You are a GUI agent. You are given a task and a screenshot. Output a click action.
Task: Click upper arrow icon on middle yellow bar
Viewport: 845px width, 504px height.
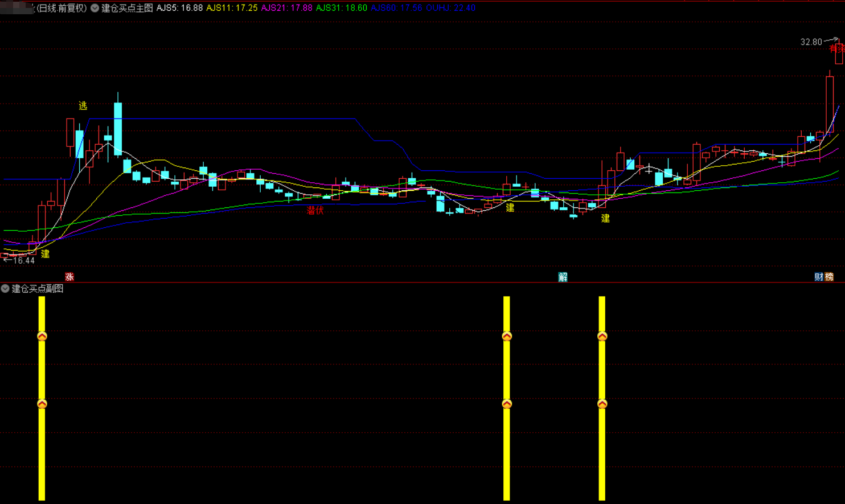[x=507, y=337]
